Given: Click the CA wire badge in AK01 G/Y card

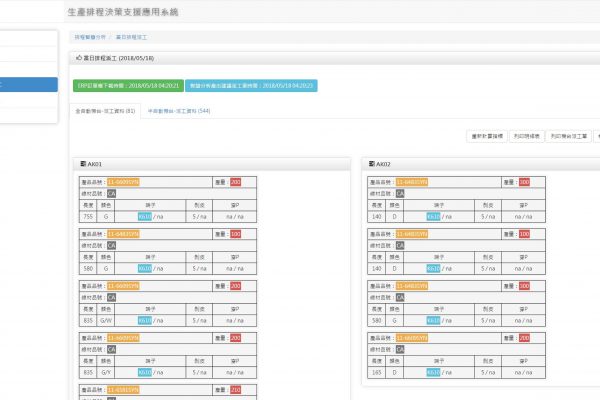Looking at the screenshot, I should point(111,349).
